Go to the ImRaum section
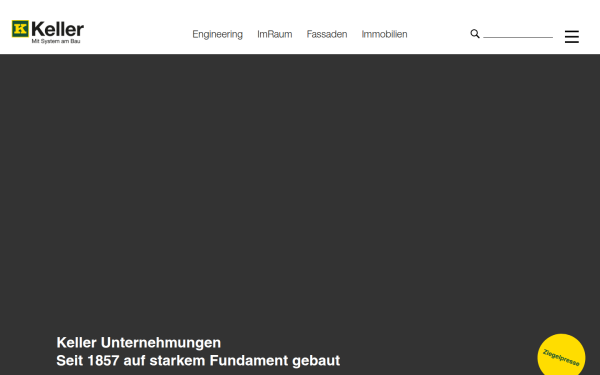This screenshot has width=600, height=375. tap(274, 34)
